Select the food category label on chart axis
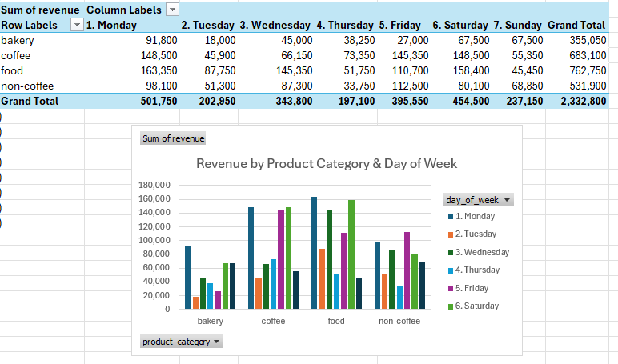The width and height of the screenshot is (618, 364). click(x=336, y=321)
